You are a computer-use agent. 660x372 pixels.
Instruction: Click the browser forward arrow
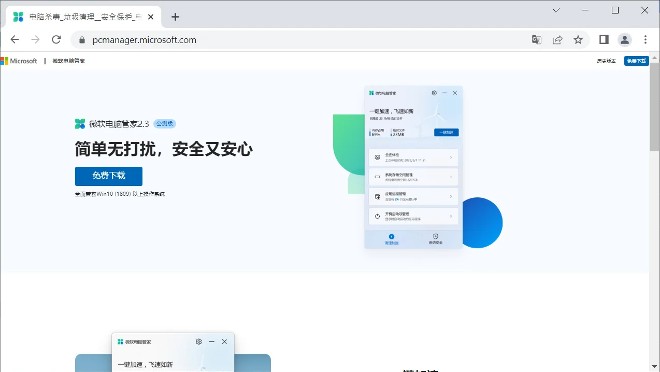pos(35,40)
